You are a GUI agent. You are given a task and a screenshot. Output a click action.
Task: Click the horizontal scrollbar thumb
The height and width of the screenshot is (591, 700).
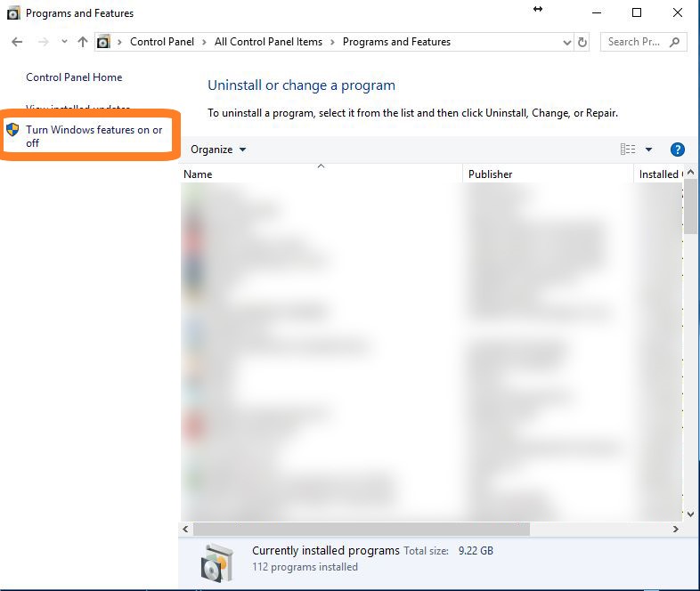click(x=362, y=529)
